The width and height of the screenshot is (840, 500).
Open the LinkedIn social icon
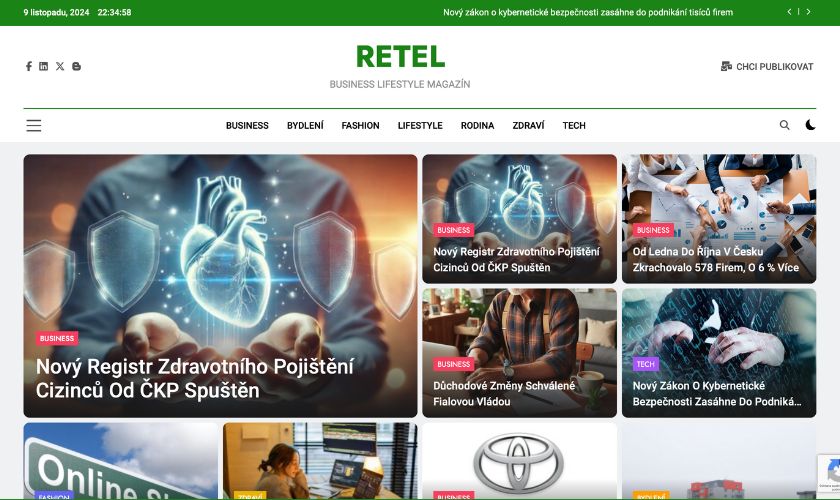pyautogui.click(x=43, y=66)
